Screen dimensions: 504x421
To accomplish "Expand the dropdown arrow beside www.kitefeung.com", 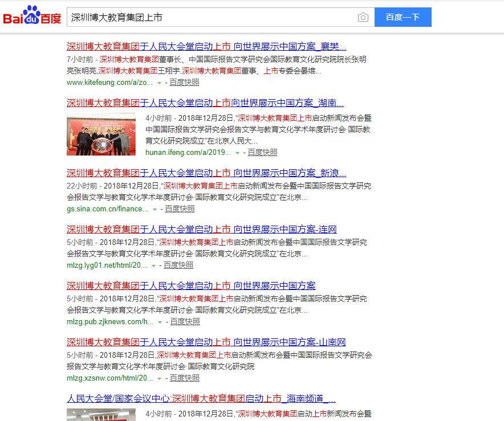I will (159, 83).
